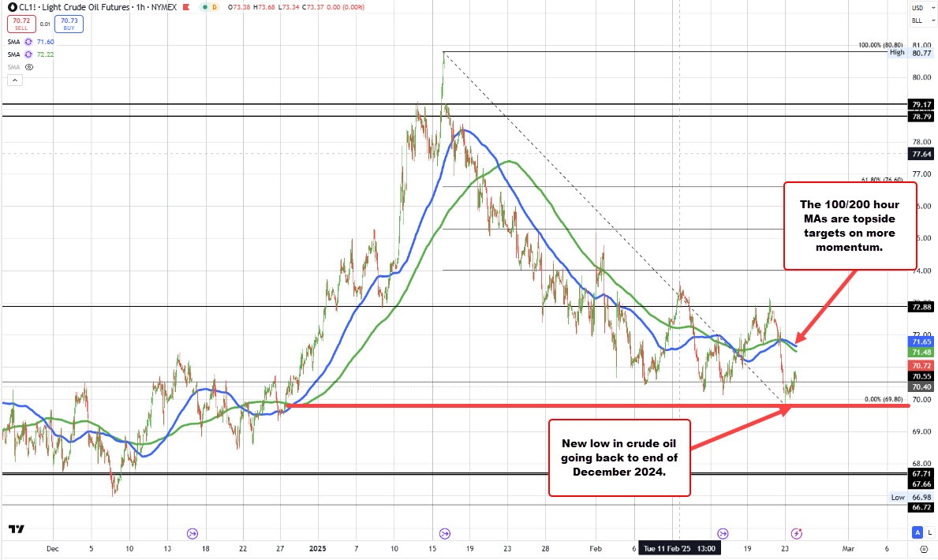
Task: Click the blue SMA value 71.60
Action: click(46, 42)
